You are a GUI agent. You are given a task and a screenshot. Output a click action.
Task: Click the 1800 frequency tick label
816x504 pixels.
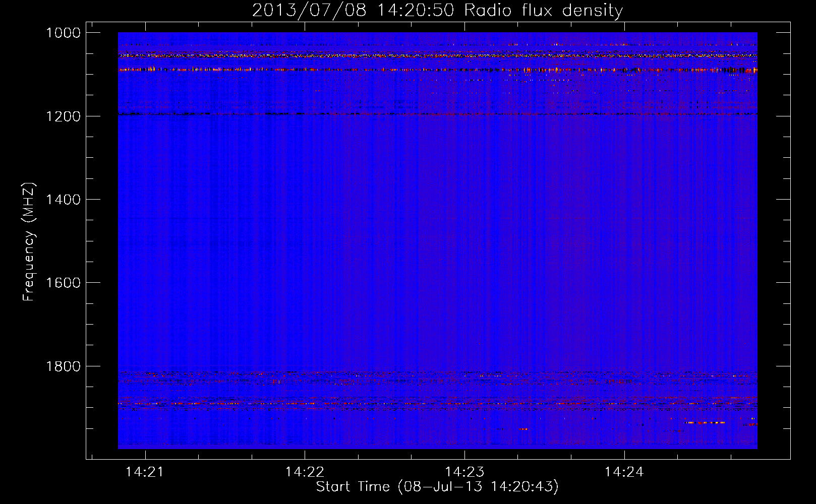pos(63,366)
